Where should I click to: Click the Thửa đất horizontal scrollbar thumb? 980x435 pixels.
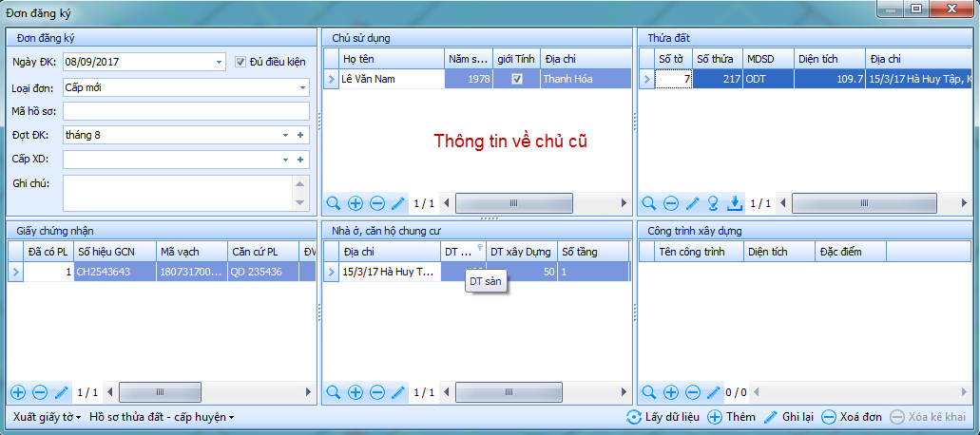point(864,203)
